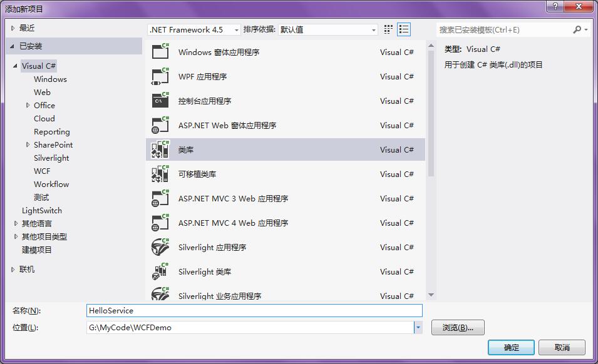Image resolution: width=598 pixels, height=364 pixels.
Task: Click the 控制台应用程序 console icon
Action: 160,101
